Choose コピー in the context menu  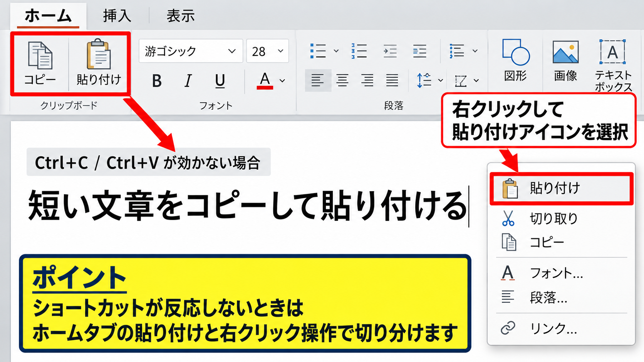coord(562,242)
